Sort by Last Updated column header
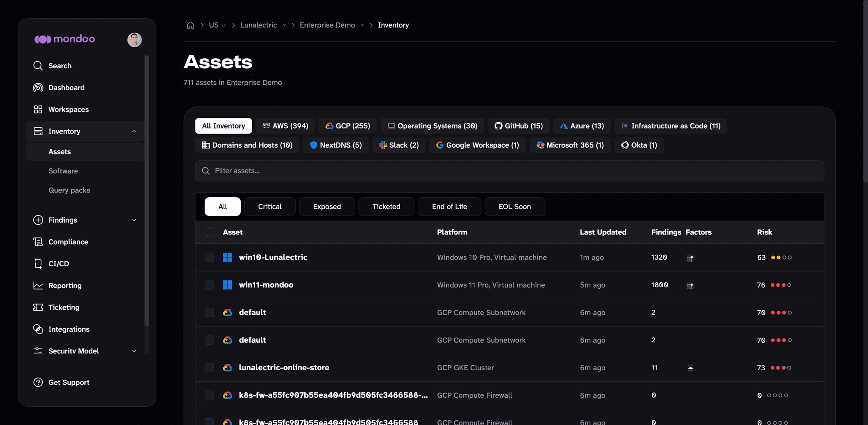Screen dimensions: 868x425 [603, 232]
